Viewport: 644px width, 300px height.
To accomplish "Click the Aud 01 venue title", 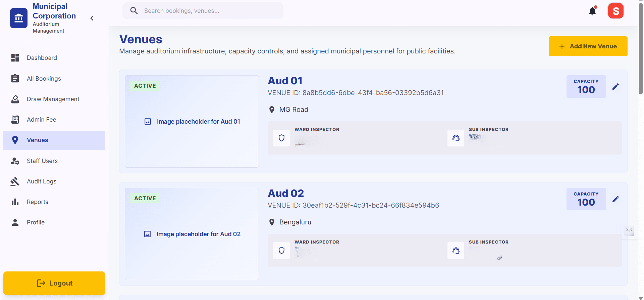I will [285, 81].
